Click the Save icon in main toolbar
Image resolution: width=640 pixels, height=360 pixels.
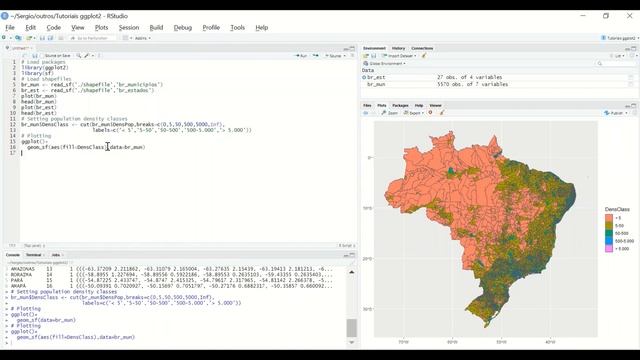pos(42,38)
